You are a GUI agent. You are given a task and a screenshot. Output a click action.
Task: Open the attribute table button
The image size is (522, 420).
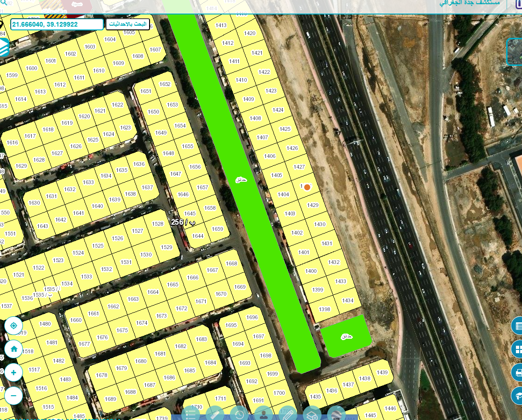click(x=517, y=326)
